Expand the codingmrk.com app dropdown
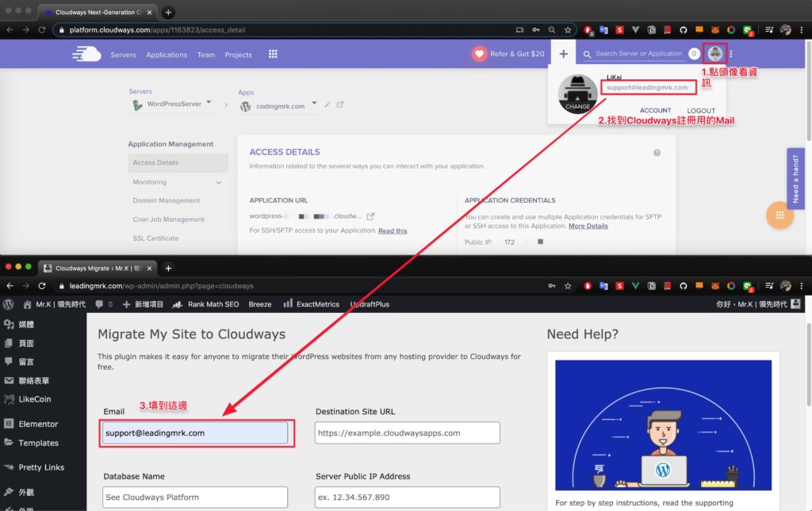The width and height of the screenshot is (812, 511). click(x=314, y=103)
